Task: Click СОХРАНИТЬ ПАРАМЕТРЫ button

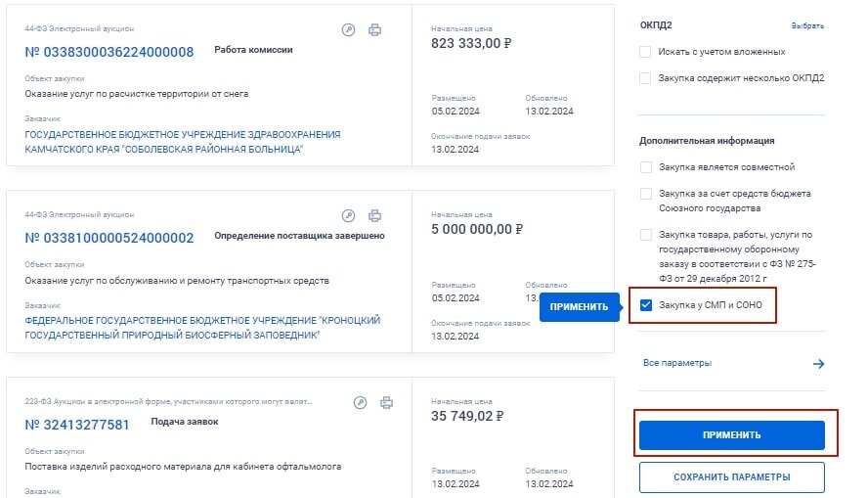Action: click(732, 477)
